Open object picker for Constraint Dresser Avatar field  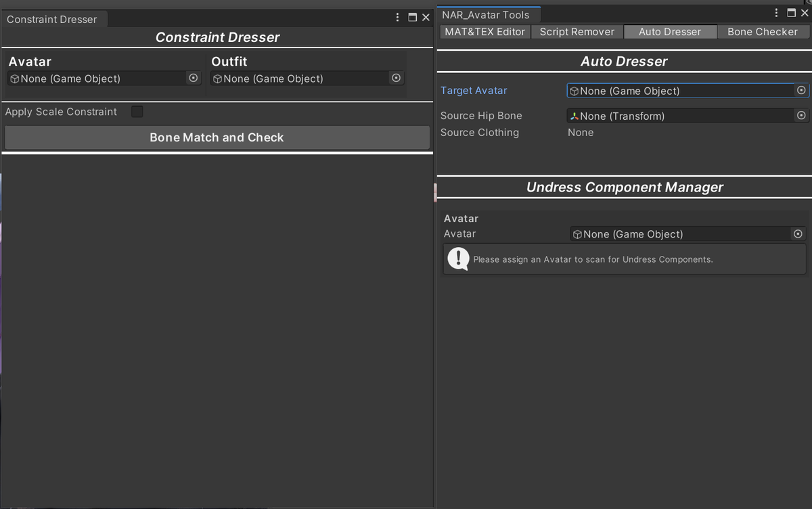click(x=194, y=79)
